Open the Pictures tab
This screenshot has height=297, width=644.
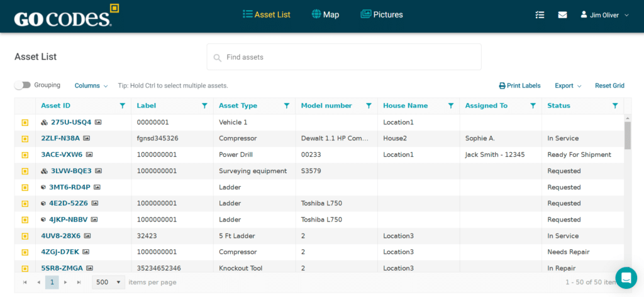click(381, 14)
